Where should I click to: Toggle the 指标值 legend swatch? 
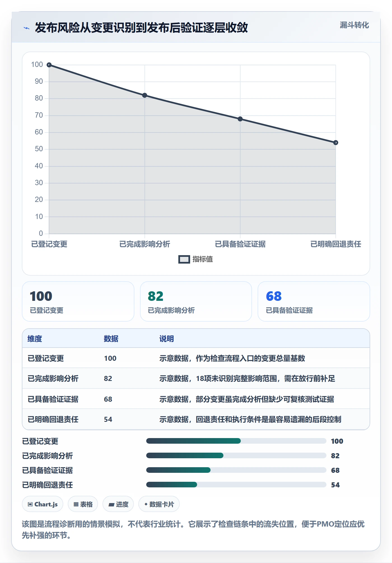[x=184, y=259]
